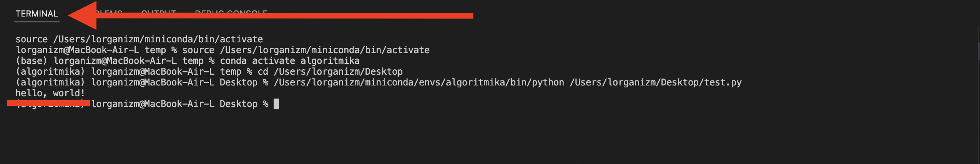The image size is (980, 164).
Task: Click the empty terminal area below the prompt
Action: point(461,139)
